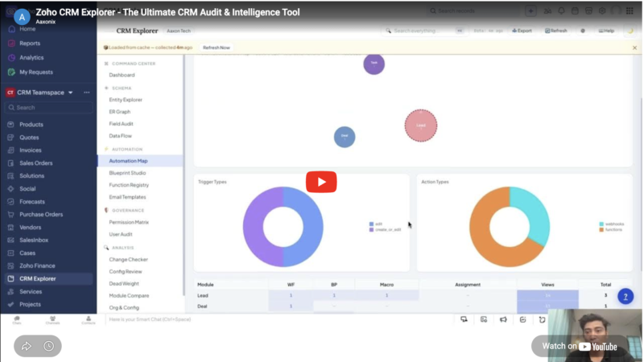This screenshot has width=644, height=362.
Task: Click the Search everything field
Action: (424, 31)
